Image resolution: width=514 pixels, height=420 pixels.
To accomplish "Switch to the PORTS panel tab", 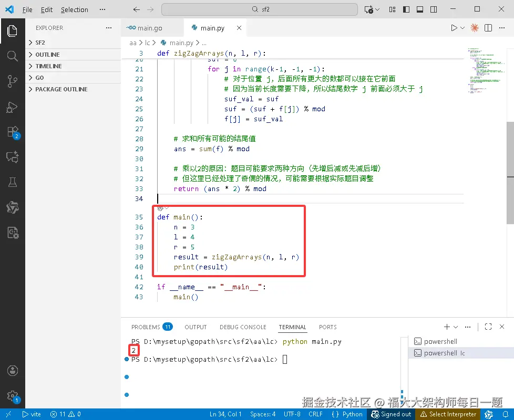I will [328, 327].
